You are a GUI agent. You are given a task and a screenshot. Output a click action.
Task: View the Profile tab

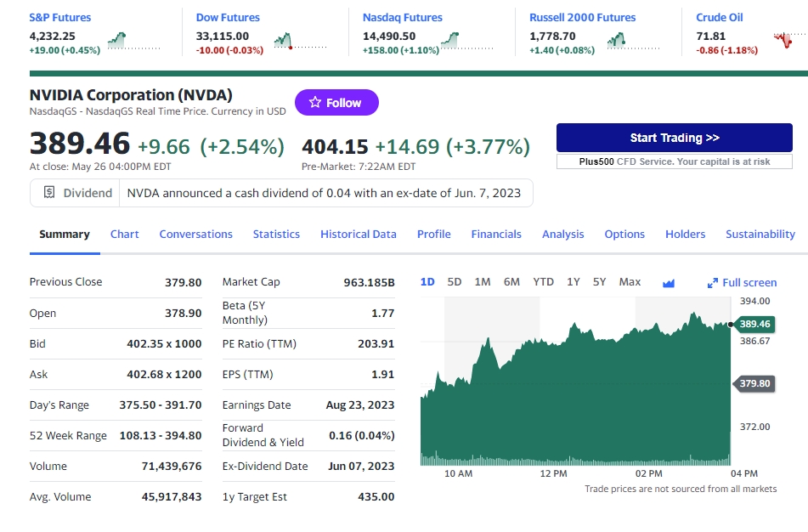click(x=434, y=234)
